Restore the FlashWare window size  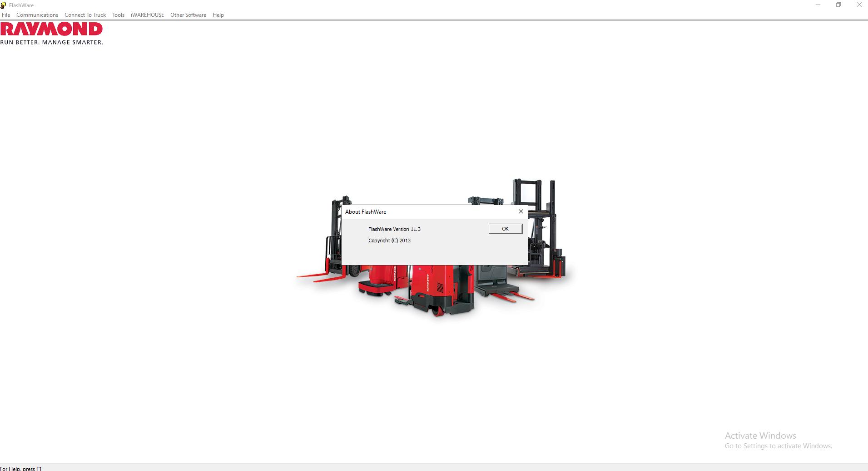[838, 5]
